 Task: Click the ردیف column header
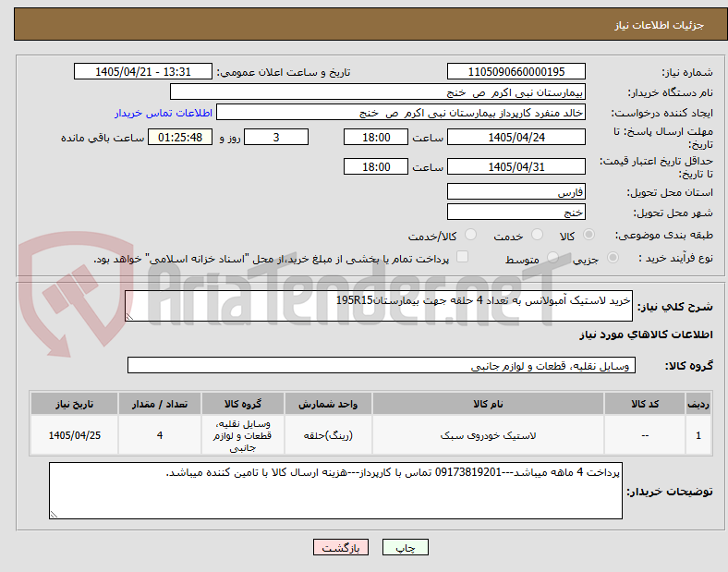coord(698,404)
